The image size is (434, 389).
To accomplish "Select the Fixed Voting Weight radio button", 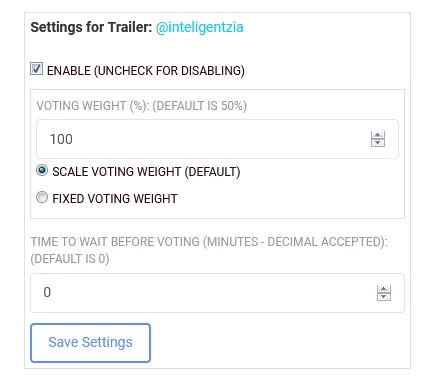I will (42, 197).
